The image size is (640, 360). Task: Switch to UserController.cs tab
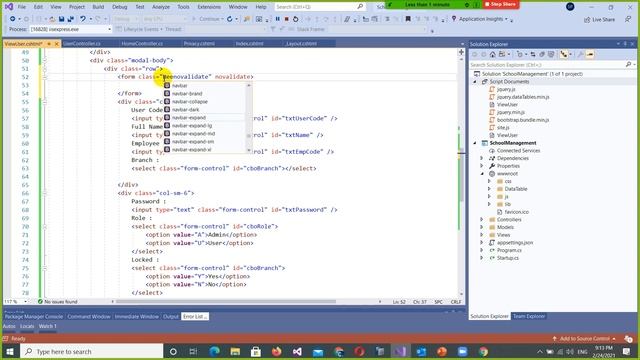click(x=82, y=43)
